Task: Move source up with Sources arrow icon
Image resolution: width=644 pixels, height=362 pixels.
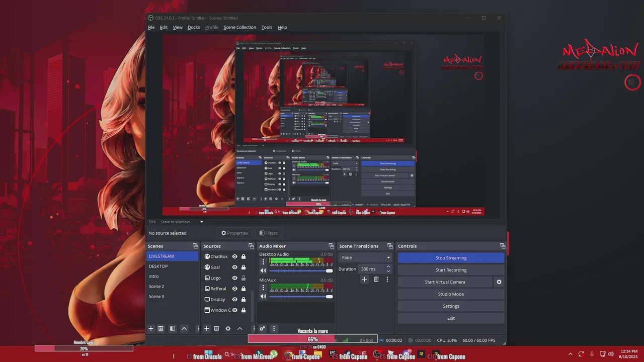Action: [239, 328]
